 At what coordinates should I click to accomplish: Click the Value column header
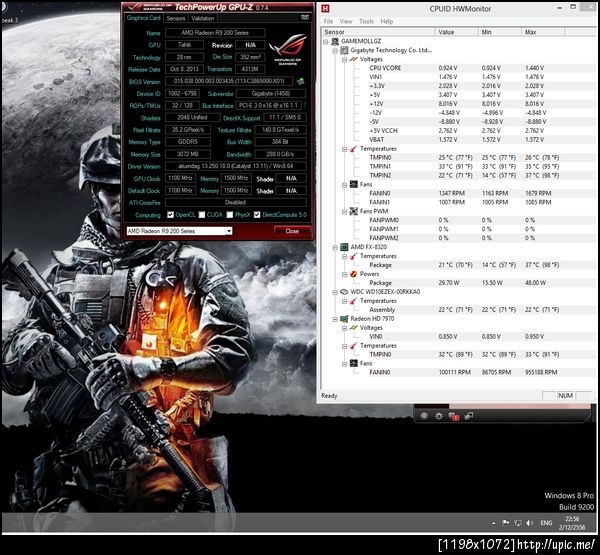[457, 32]
